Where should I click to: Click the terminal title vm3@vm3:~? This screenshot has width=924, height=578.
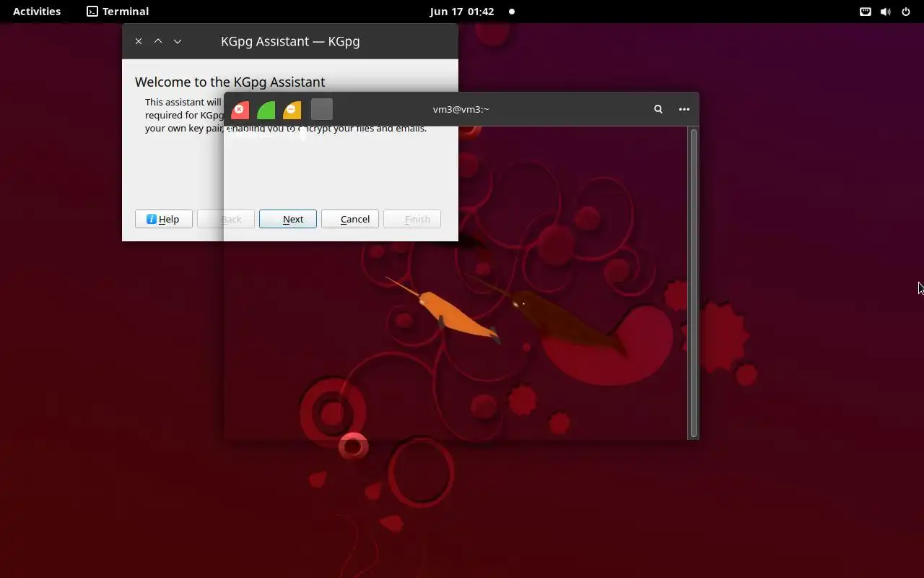click(x=461, y=109)
